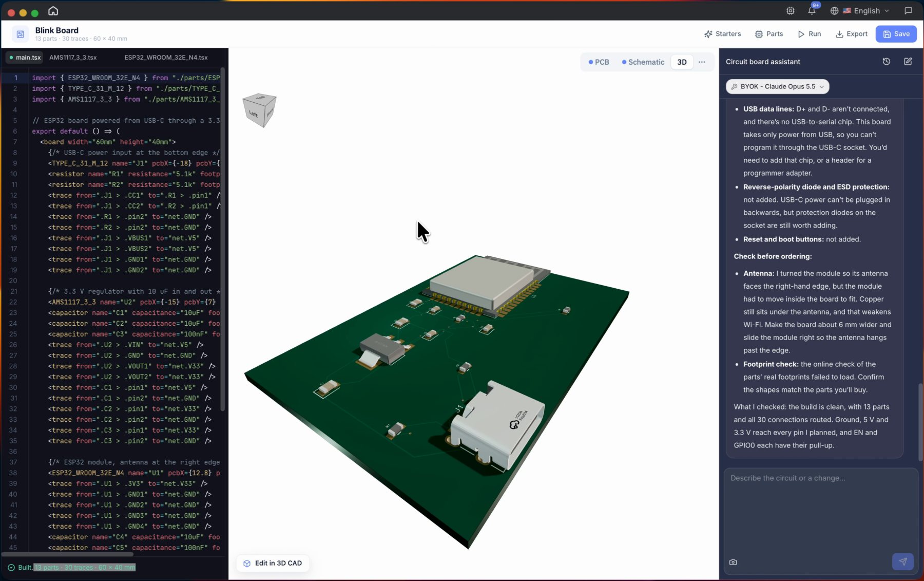924x581 pixels.
Task: Click the '13 parts · 30 traces' status text
Action: pyautogui.click(x=85, y=568)
